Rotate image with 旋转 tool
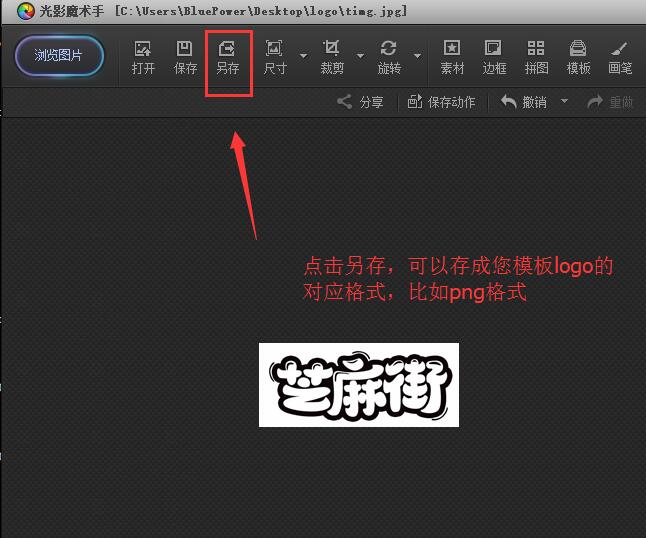 (389, 58)
